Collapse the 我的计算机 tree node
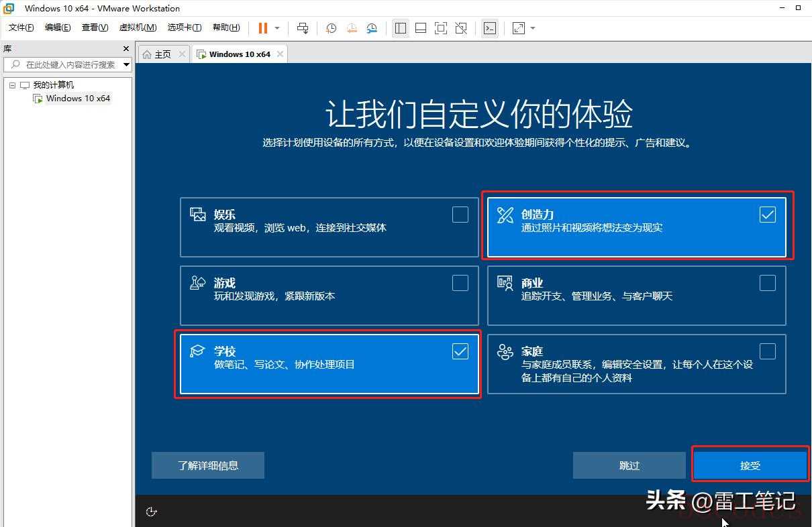 (x=12, y=85)
